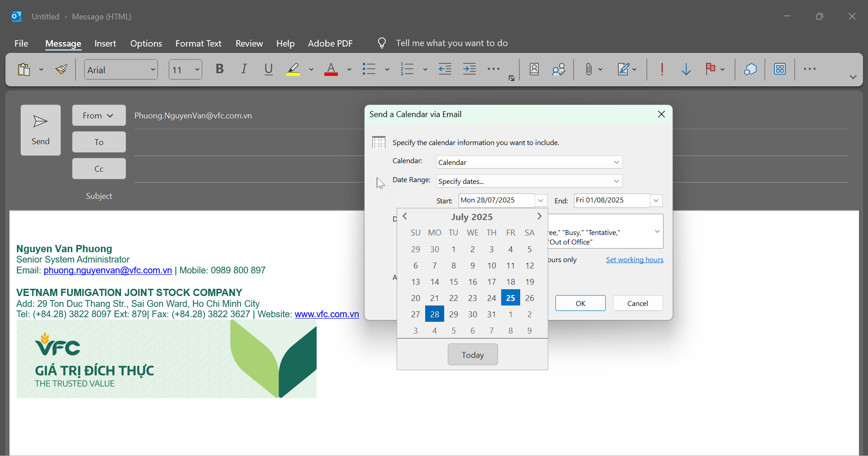Open the Insert ribbon tab
This screenshot has height=456, width=868.
[x=105, y=43]
